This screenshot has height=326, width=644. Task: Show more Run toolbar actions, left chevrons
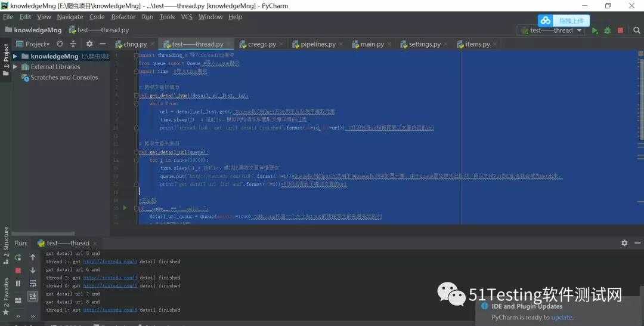click(18, 316)
